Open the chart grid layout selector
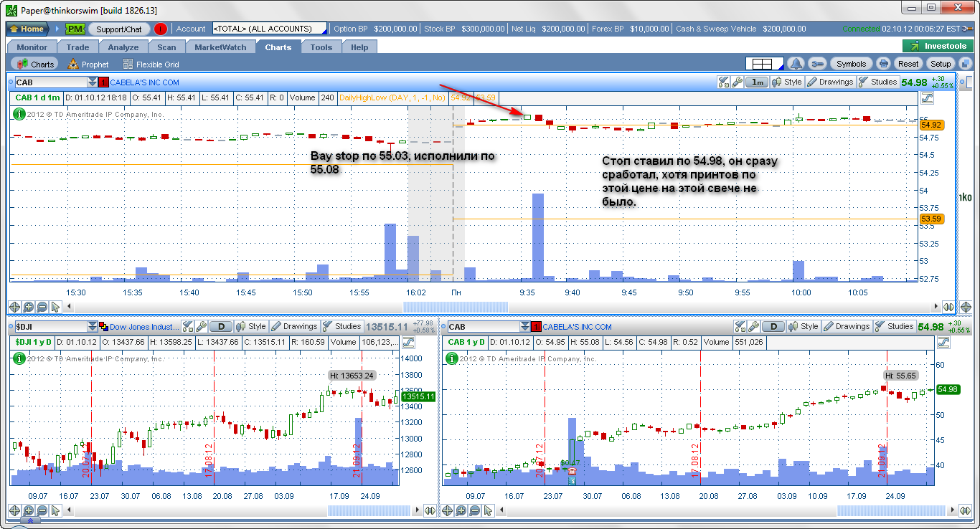This screenshot has width=980, height=529. pos(764,64)
